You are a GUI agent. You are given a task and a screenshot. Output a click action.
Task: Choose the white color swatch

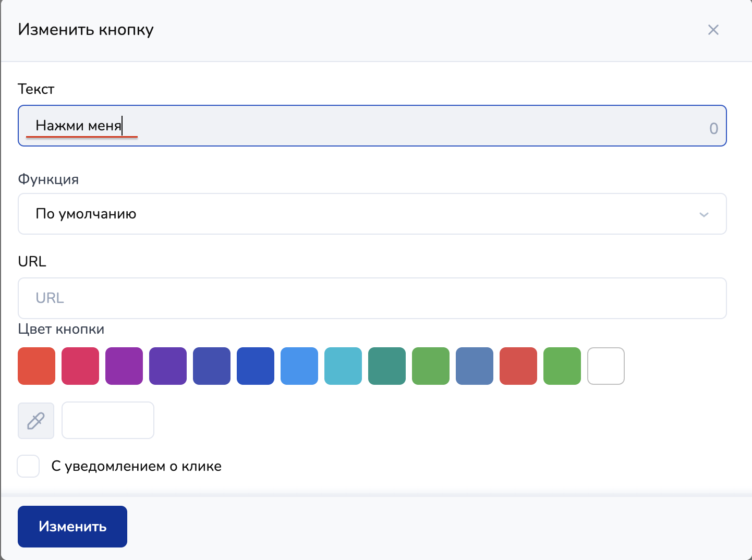pyautogui.click(x=606, y=366)
